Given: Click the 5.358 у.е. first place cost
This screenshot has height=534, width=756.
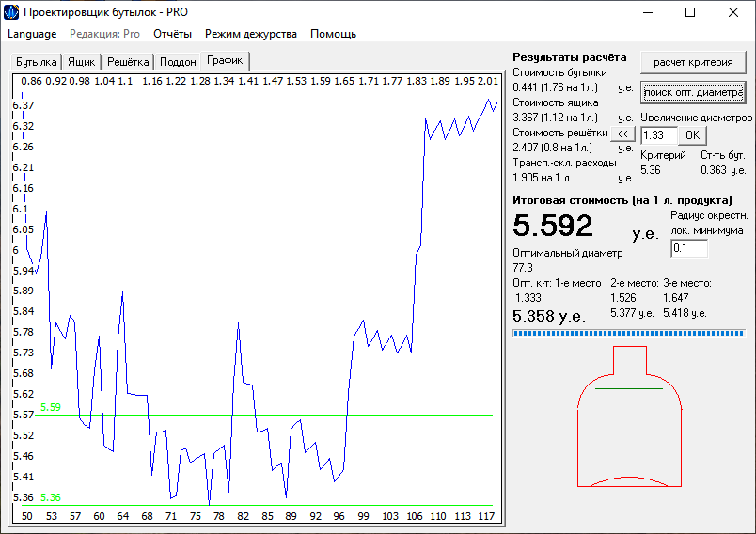Looking at the screenshot, I should click(x=549, y=316).
